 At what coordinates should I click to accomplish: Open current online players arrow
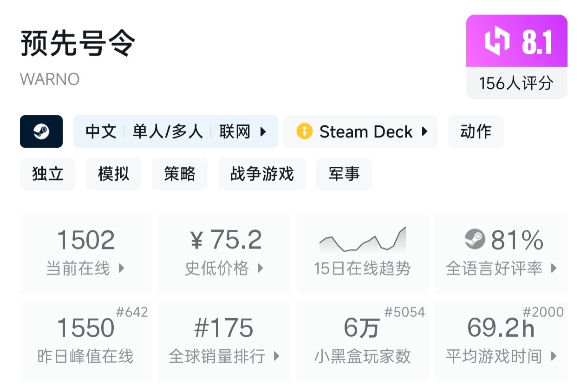click(121, 268)
